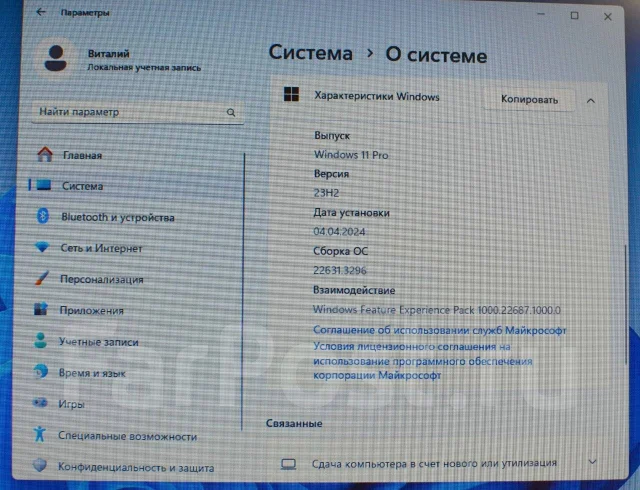Click the Игры gamepad icon
This screenshot has height=490, width=640.
point(40,403)
